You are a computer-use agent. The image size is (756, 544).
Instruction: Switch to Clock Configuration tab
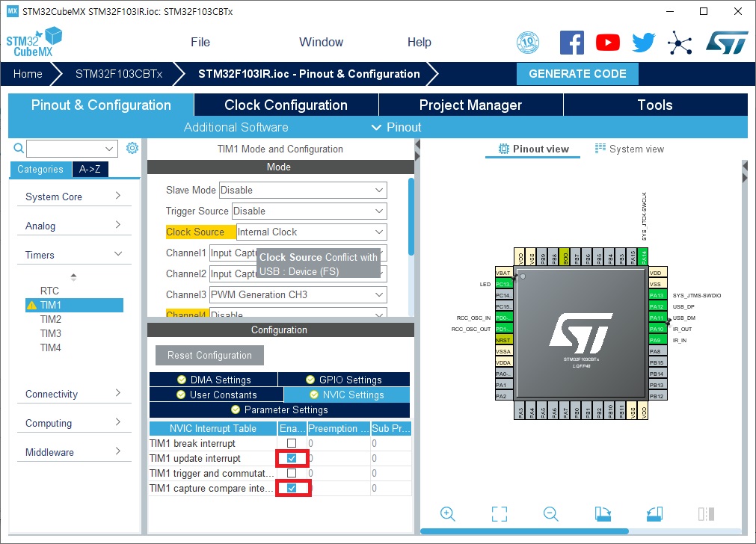point(286,105)
